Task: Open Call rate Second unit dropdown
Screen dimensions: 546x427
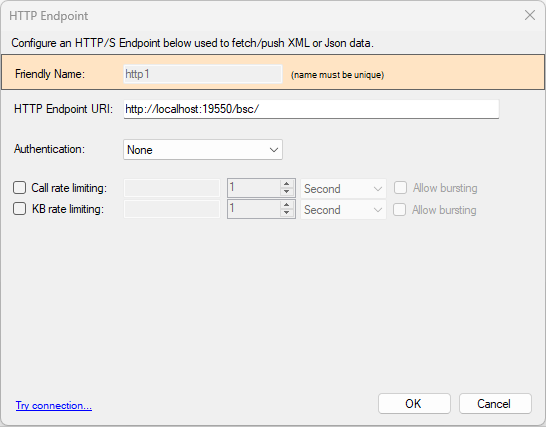Action: (x=343, y=189)
